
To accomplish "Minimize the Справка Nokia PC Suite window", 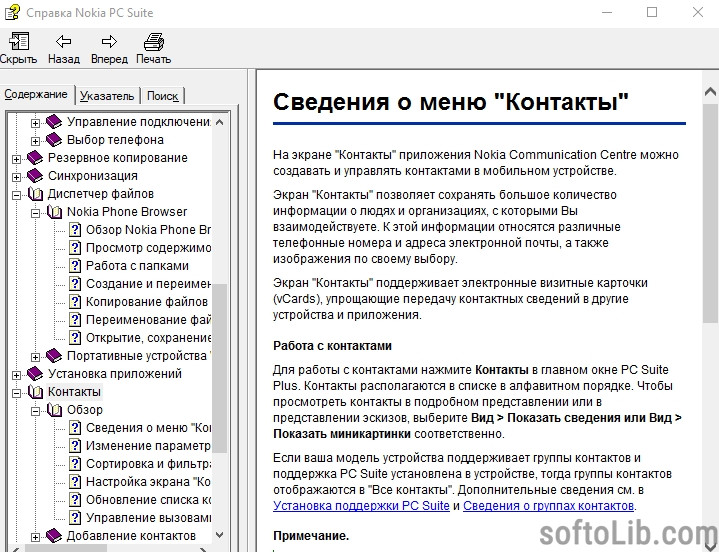I will [x=607, y=12].
